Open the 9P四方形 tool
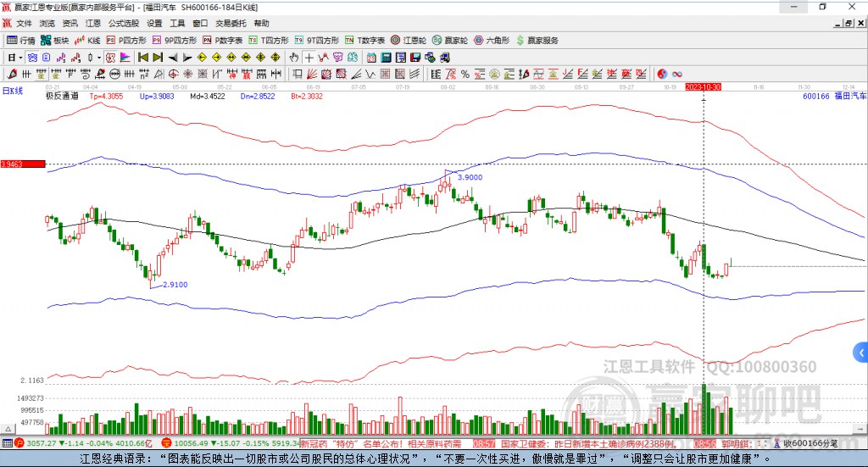 [175, 41]
